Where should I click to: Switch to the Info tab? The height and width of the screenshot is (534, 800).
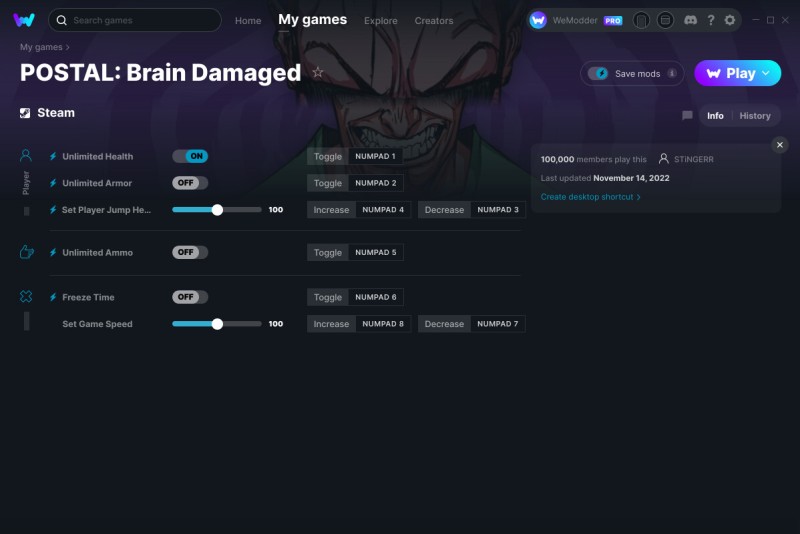pyautogui.click(x=715, y=116)
